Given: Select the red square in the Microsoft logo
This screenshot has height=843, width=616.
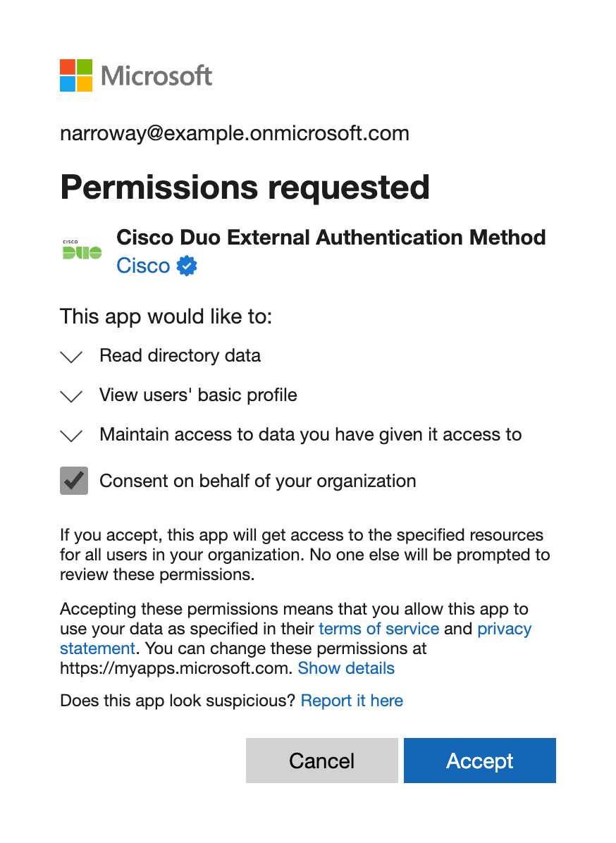Looking at the screenshot, I should click(x=68, y=66).
